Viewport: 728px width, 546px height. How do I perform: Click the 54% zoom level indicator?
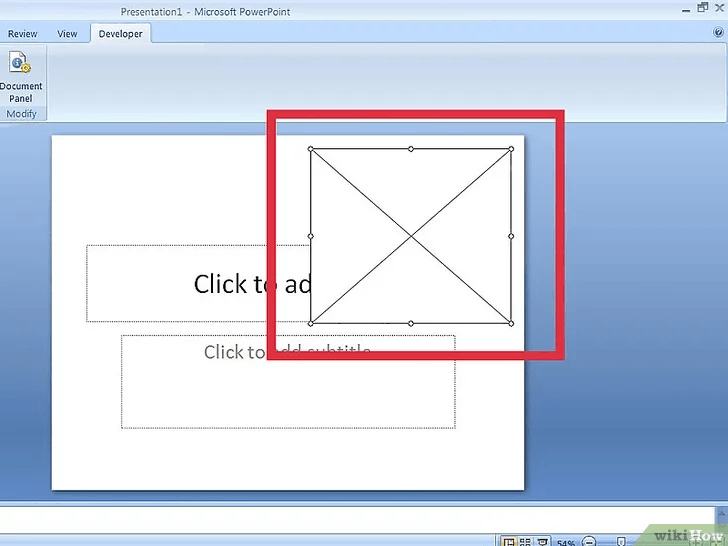coord(567,542)
